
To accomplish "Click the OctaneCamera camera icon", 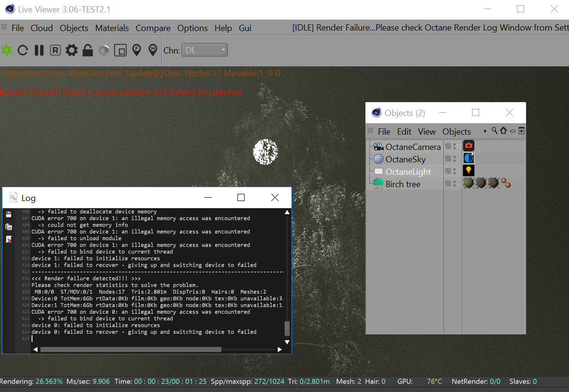I will 378,147.
